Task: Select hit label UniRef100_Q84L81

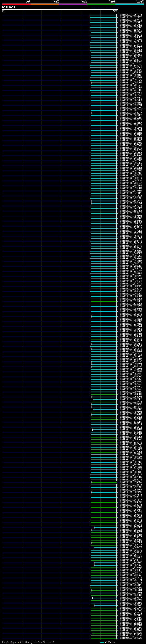Action: tap(131, 394)
